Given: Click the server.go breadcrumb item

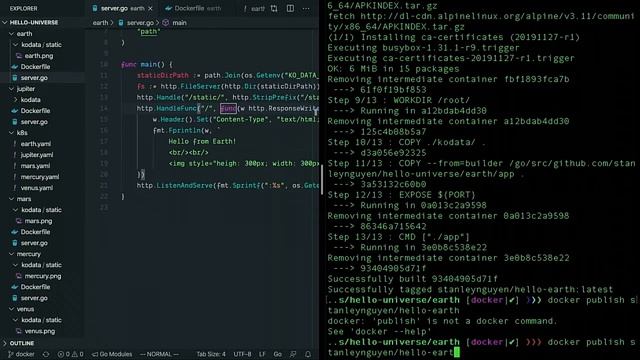Looking at the screenshot, I should click(136, 23).
